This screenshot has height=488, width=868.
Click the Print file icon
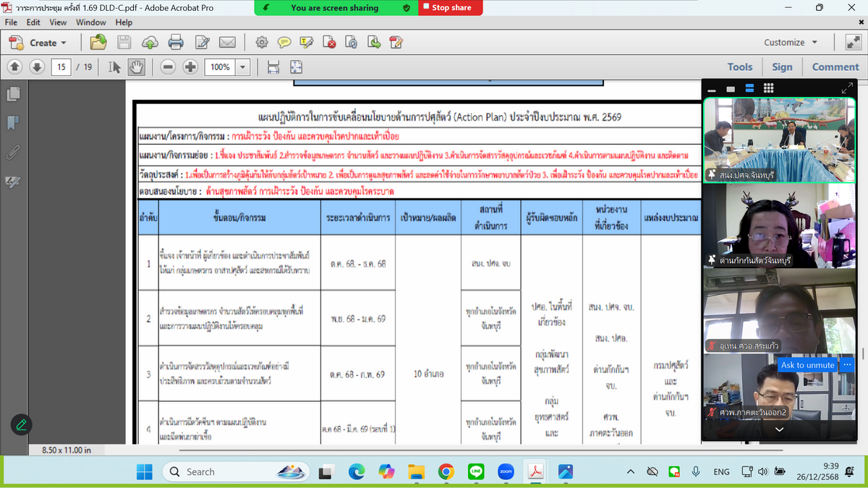(176, 43)
